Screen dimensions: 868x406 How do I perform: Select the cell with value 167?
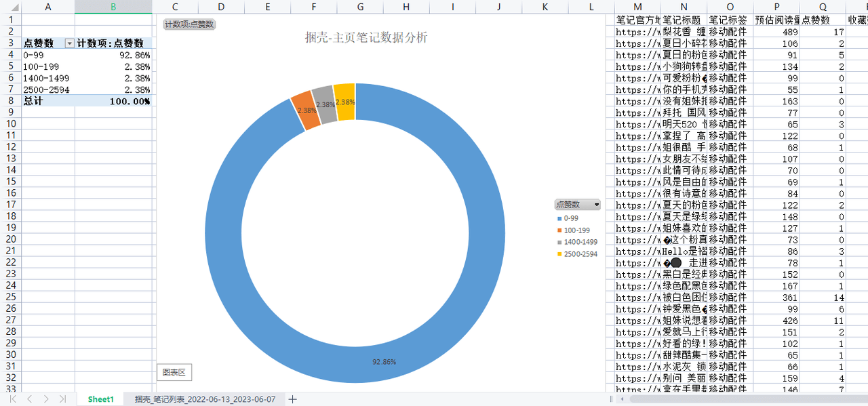coord(776,285)
